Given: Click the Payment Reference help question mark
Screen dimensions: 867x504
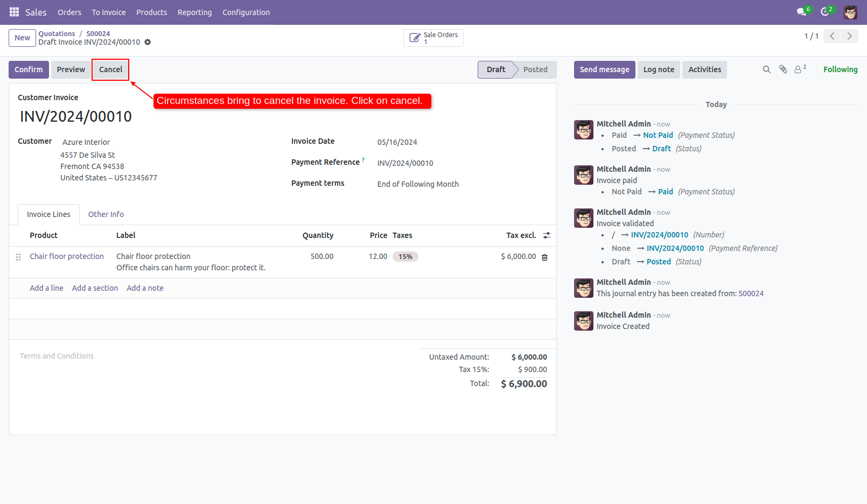Looking at the screenshot, I should pos(363,159).
